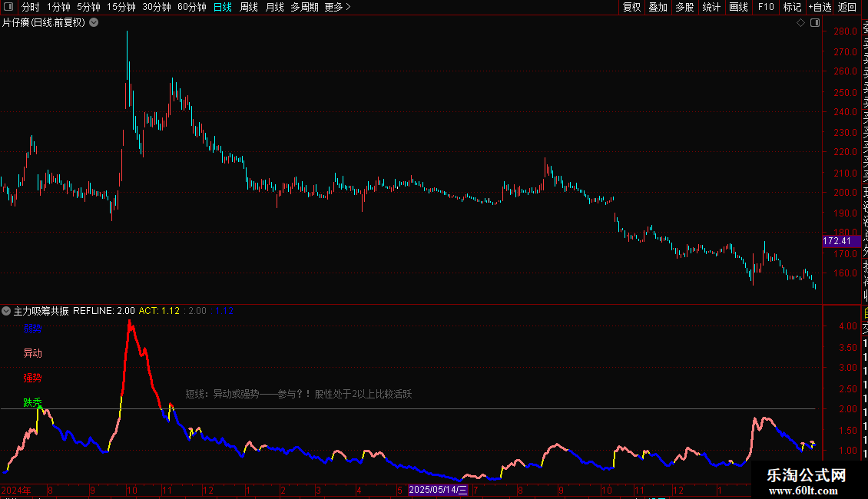Select the 60分钟 period tab

coord(192,7)
